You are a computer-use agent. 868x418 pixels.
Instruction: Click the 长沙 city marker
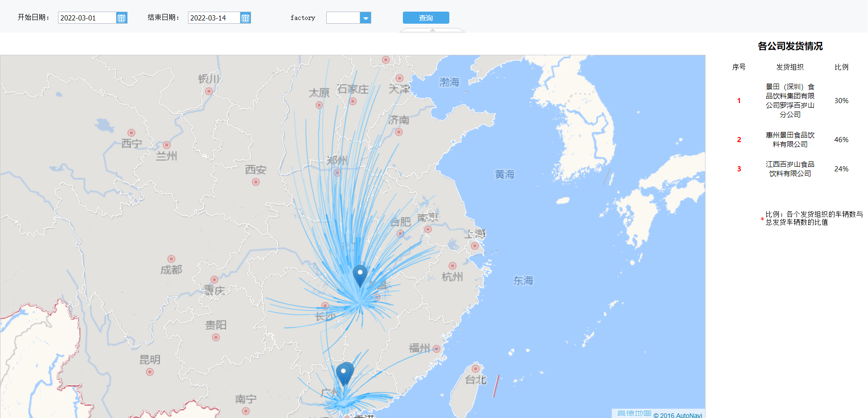coord(325,306)
